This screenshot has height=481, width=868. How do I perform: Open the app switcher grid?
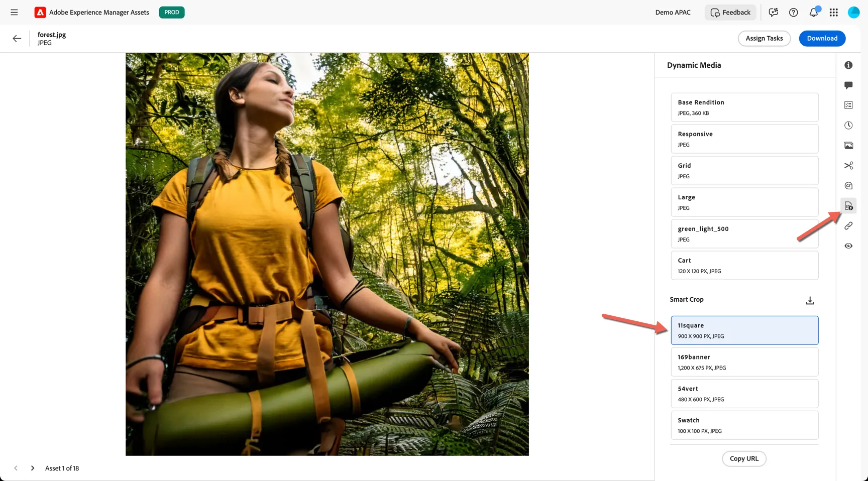834,13
